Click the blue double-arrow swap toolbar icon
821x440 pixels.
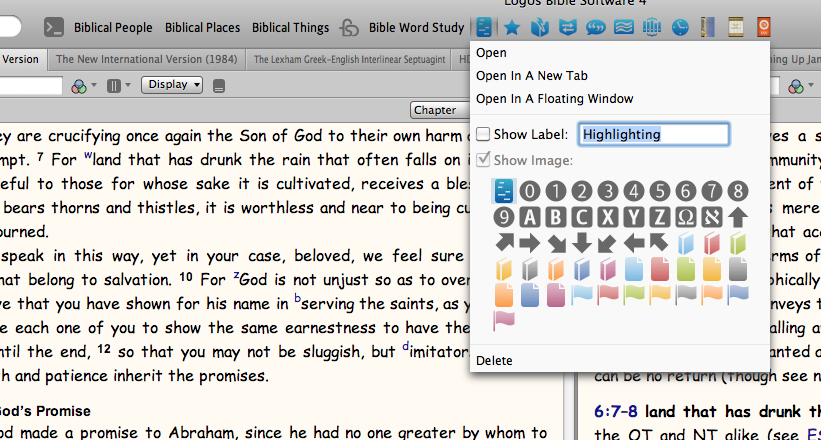[x=568, y=27]
